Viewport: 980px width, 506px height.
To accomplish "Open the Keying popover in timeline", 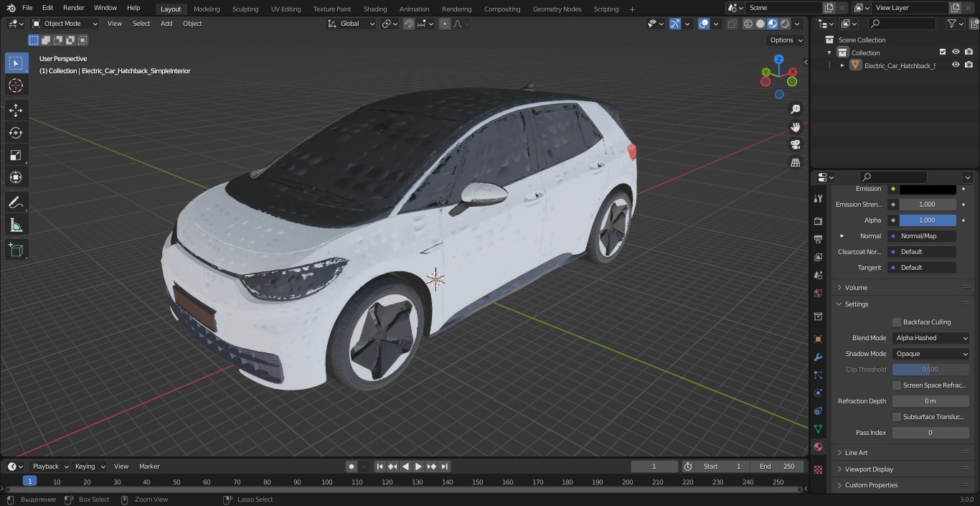I will (x=89, y=467).
